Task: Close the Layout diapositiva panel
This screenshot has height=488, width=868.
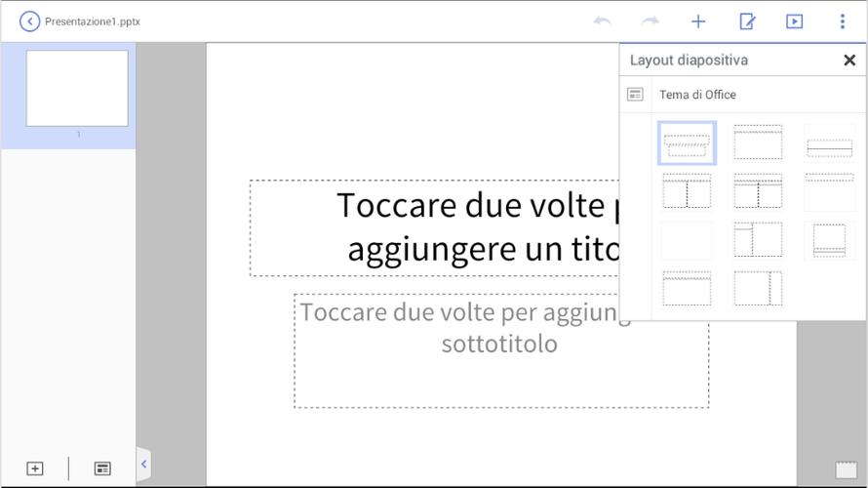Action: click(x=848, y=61)
